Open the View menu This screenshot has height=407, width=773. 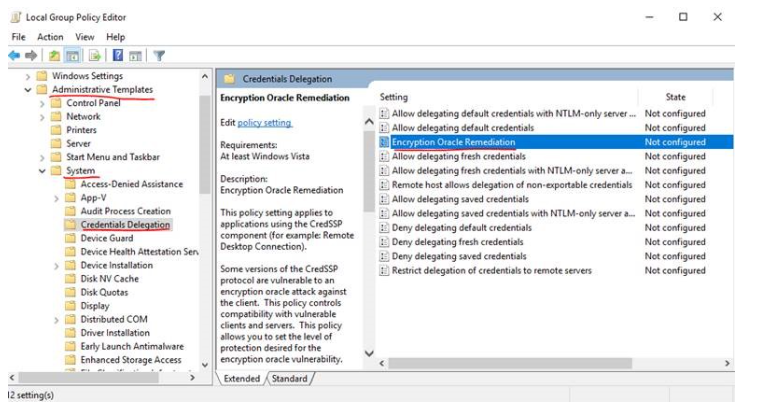click(x=84, y=37)
